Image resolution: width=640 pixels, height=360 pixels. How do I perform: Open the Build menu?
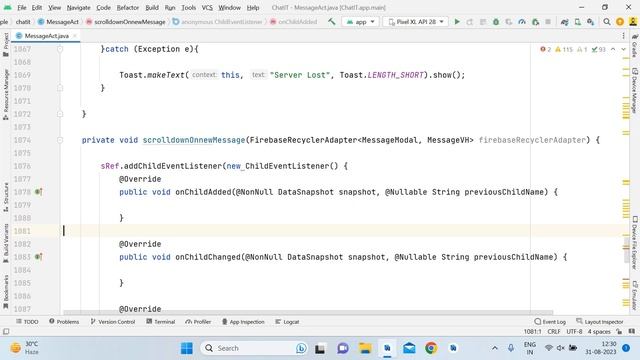[152, 7]
